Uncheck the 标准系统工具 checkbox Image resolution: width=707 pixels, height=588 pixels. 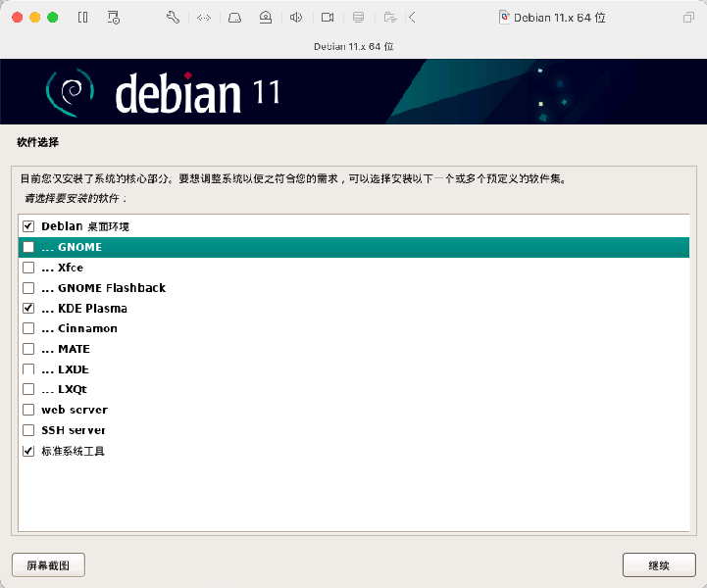pyautogui.click(x=28, y=451)
